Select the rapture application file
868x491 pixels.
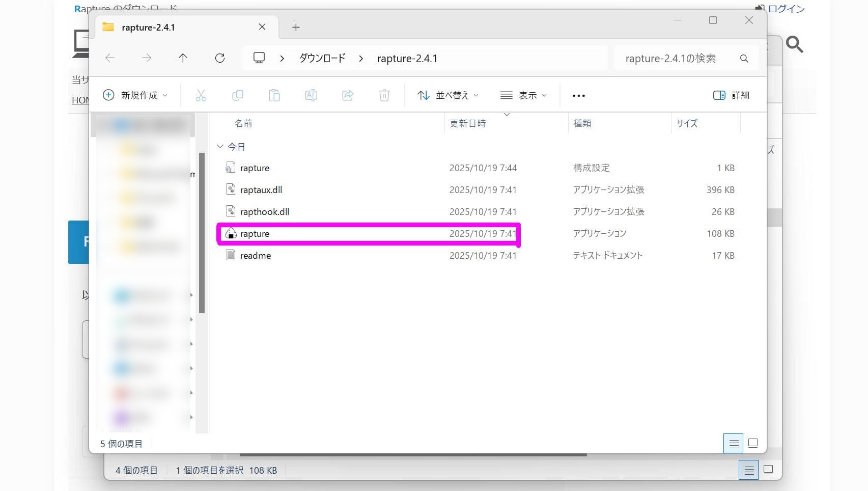pos(255,234)
